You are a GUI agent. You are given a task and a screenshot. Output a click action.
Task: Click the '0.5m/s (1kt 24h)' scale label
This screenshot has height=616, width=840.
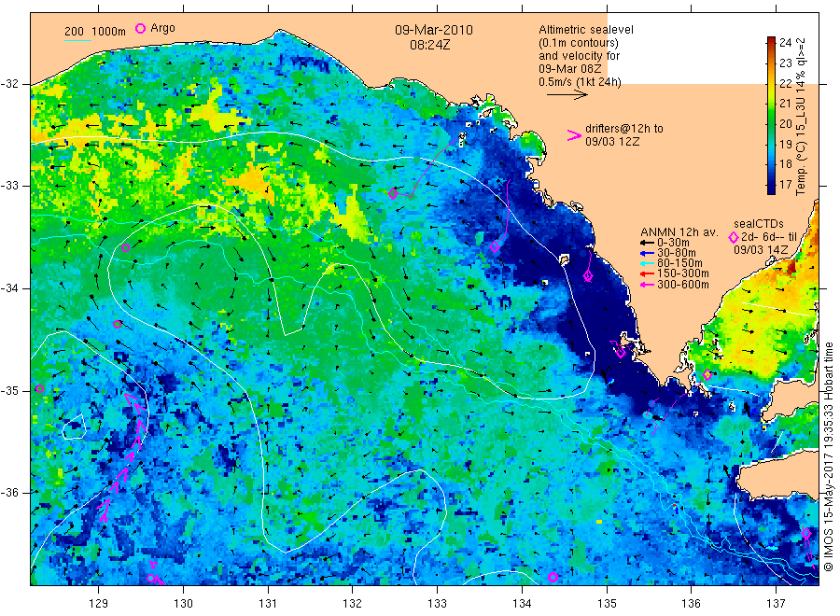[x=581, y=82]
